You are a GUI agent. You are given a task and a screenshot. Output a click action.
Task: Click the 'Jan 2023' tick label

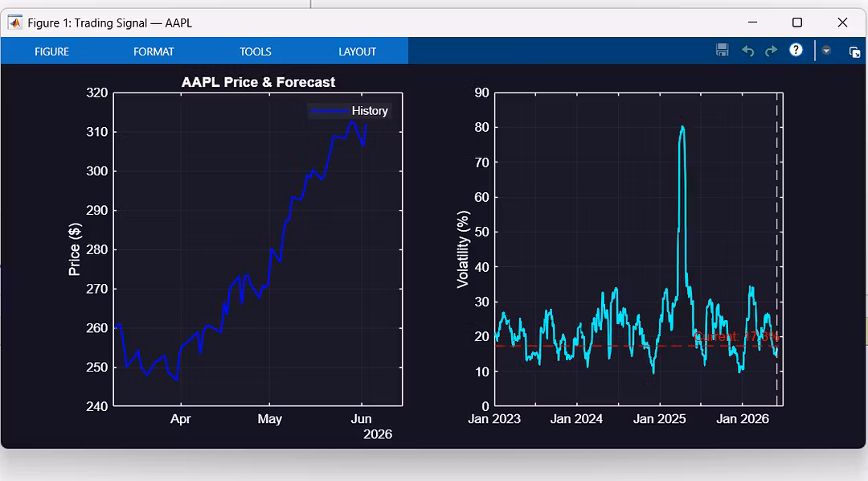(x=494, y=419)
